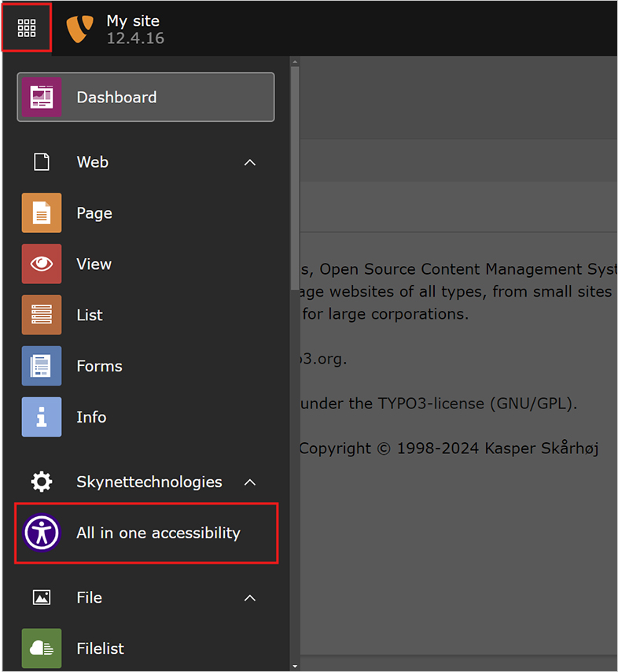Click the module menu scrollbar up arrow
This screenshot has width=618, height=672.
(x=295, y=62)
